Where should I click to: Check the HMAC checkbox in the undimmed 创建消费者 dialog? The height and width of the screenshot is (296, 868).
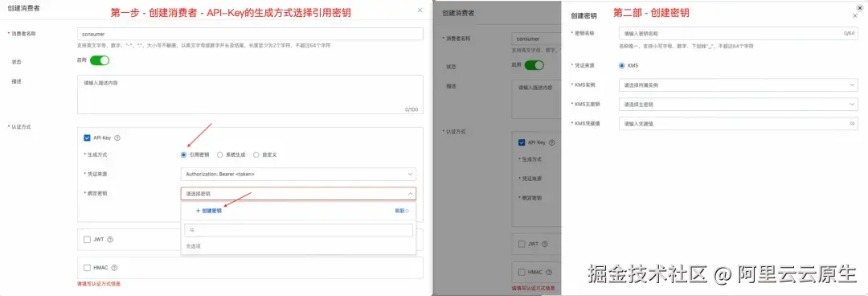click(87, 268)
